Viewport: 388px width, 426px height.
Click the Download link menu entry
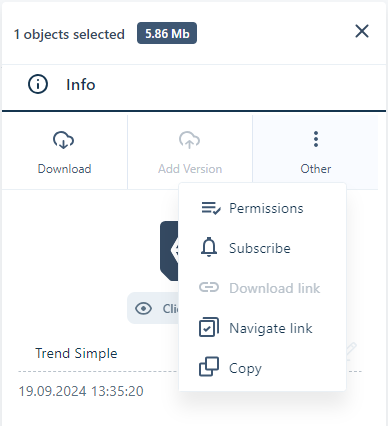coord(262,288)
